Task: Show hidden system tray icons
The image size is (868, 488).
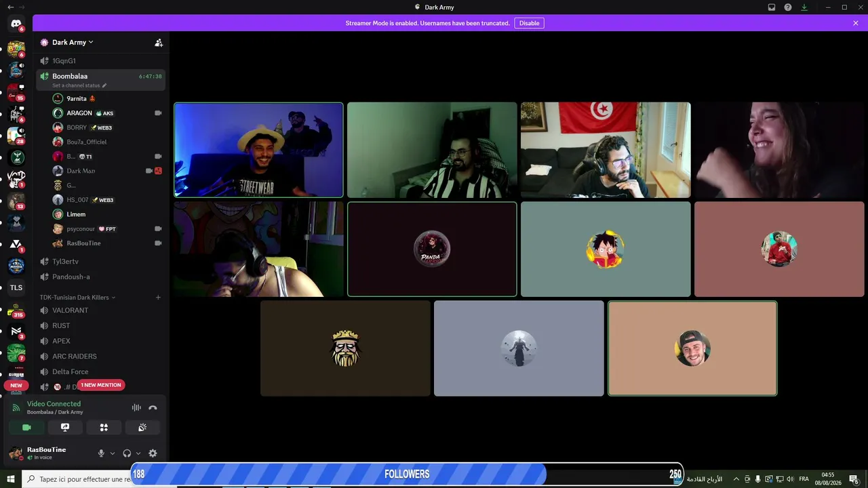Action: click(x=736, y=479)
